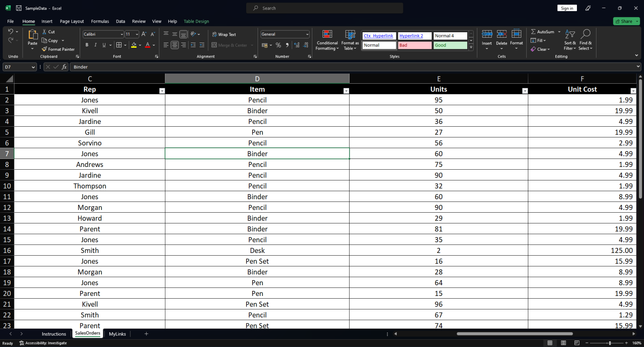Click the Copy icon
The width and height of the screenshot is (644, 347).
(x=44, y=40)
